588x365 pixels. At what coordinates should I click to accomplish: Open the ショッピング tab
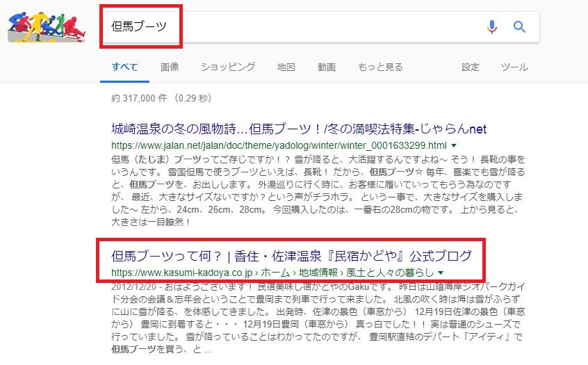pyautogui.click(x=228, y=67)
